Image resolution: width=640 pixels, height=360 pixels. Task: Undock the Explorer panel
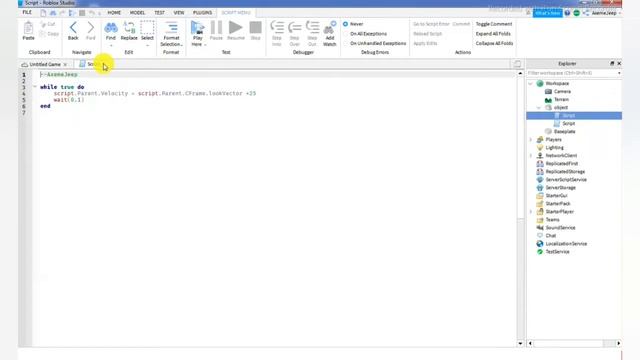[x=612, y=64]
